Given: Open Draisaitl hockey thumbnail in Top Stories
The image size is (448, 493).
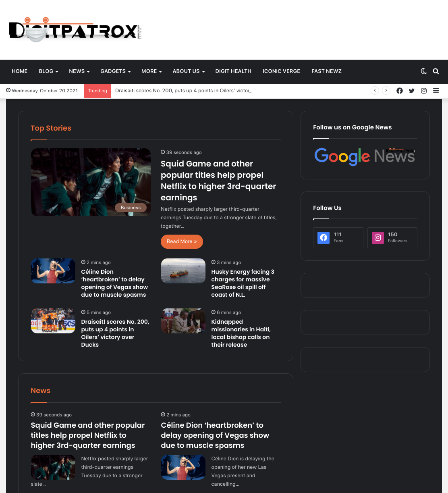Looking at the screenshot, I should point(53,321).
